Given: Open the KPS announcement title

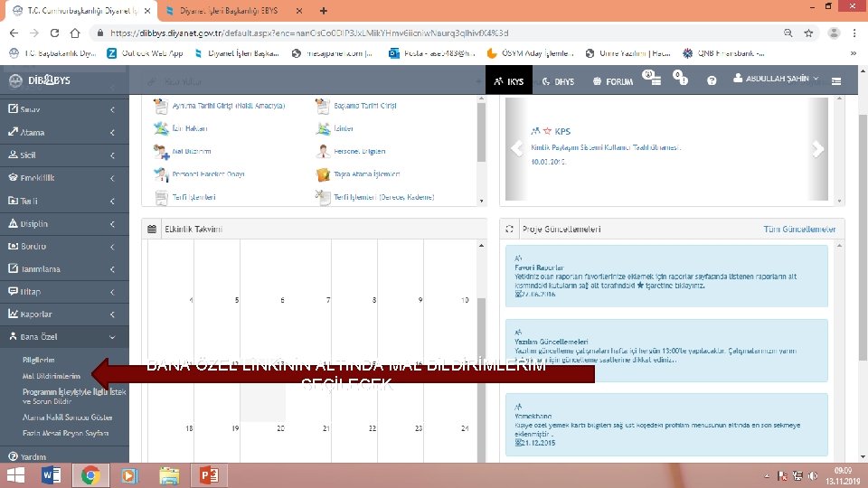Looking at the screenshot, I should coord(562,131).
